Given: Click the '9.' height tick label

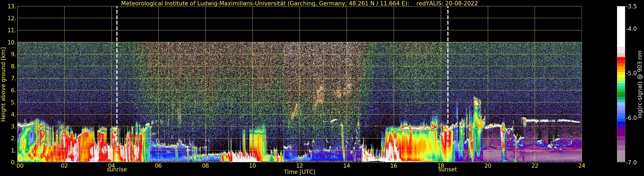Looking at the screenshot, I should tap(13, 54).
